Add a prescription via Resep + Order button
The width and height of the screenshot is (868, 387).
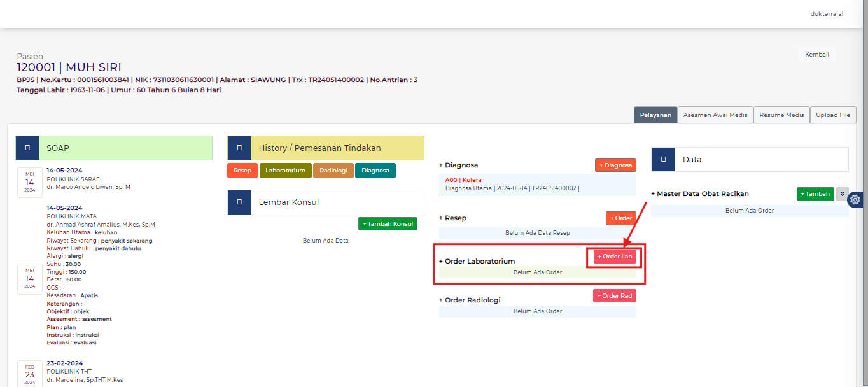click(x=620, y=218)
